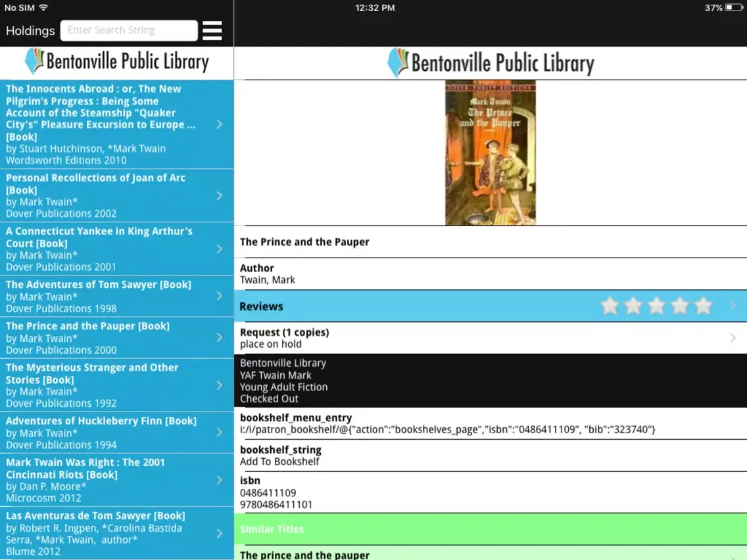This screenshot has height=560, width=747.
Task: Select Personal Recollections of Joan of Arc title
Action: tap(95, 184)
